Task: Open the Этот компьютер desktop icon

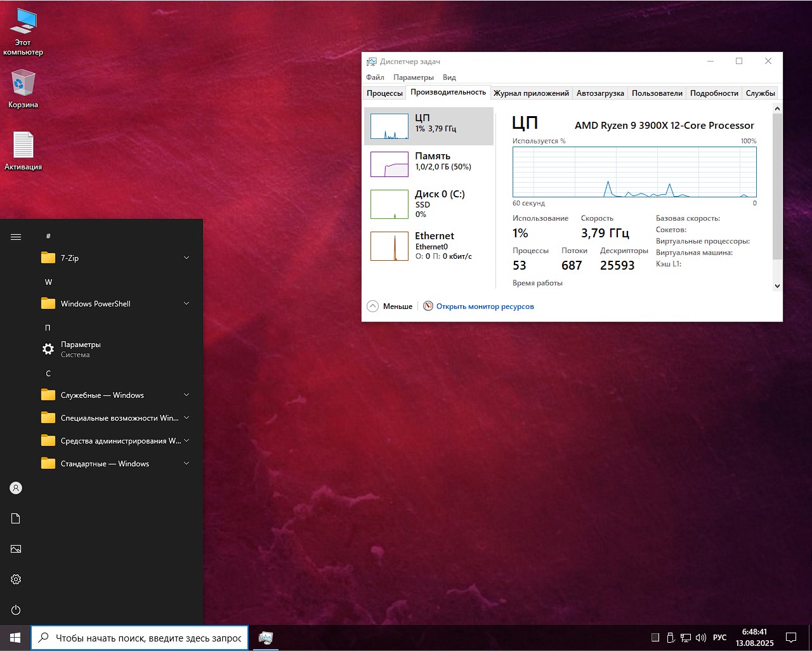Action: (23, 32)
